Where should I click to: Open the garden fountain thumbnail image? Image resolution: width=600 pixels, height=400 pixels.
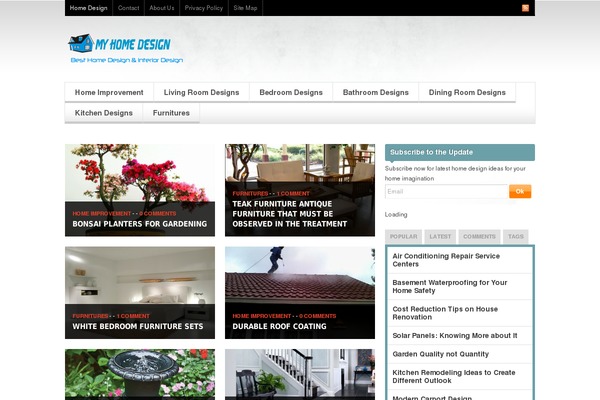(140, 374)
